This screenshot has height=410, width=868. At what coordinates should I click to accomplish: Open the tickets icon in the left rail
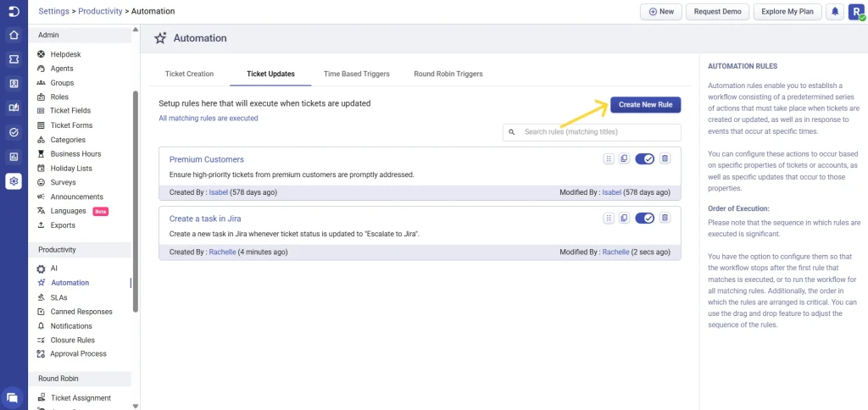[x=14, y=59]
